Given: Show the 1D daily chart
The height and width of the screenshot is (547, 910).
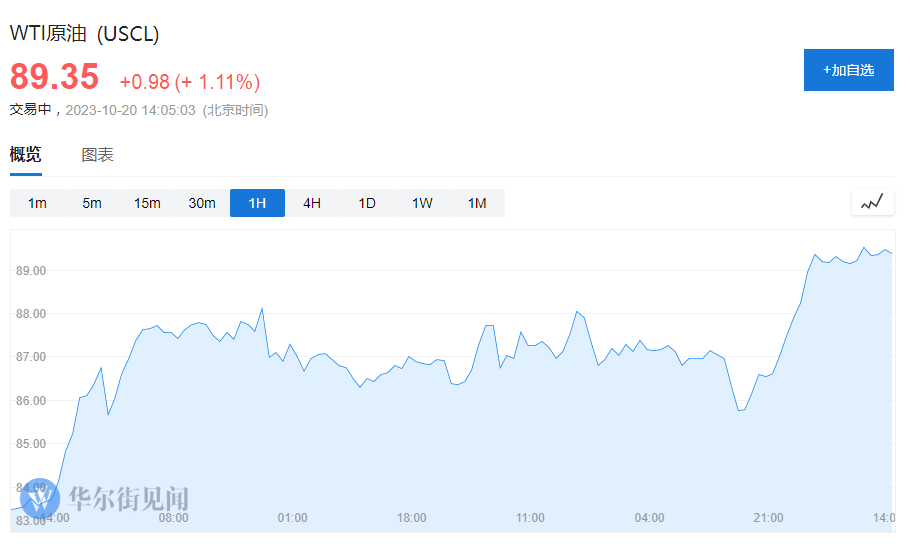Looking at the screenshot, I should 367,203.
